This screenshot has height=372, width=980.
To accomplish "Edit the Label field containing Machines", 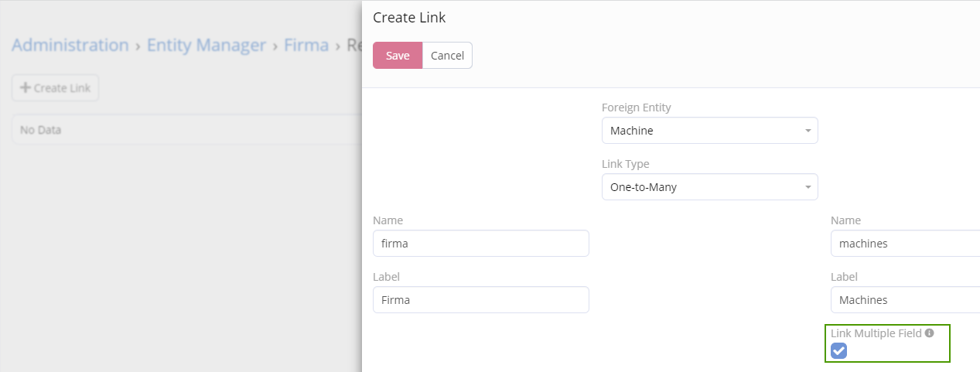I will (905, 300).
